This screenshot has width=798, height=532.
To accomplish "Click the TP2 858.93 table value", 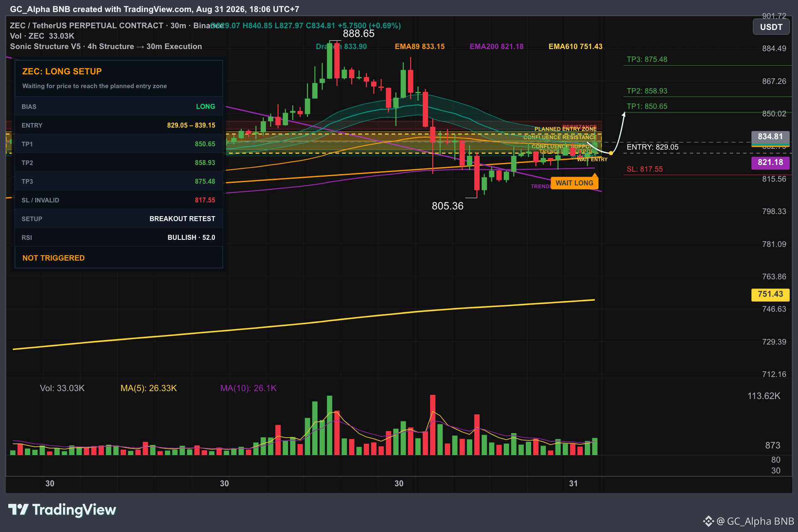I will tap(205, 163).
